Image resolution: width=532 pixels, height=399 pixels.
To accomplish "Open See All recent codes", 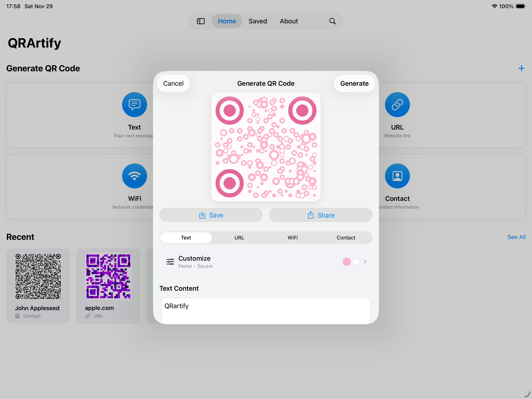I will 516,237.
